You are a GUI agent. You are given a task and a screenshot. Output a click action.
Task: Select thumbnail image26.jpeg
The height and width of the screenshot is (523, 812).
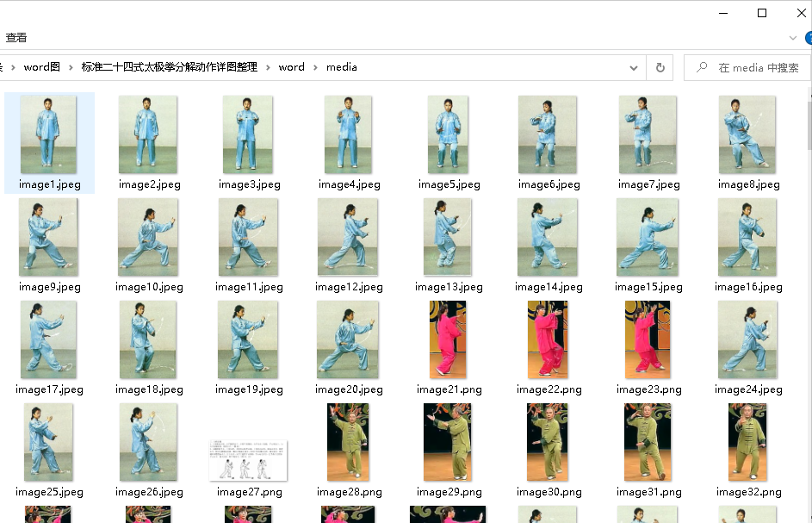click(148, 442)
